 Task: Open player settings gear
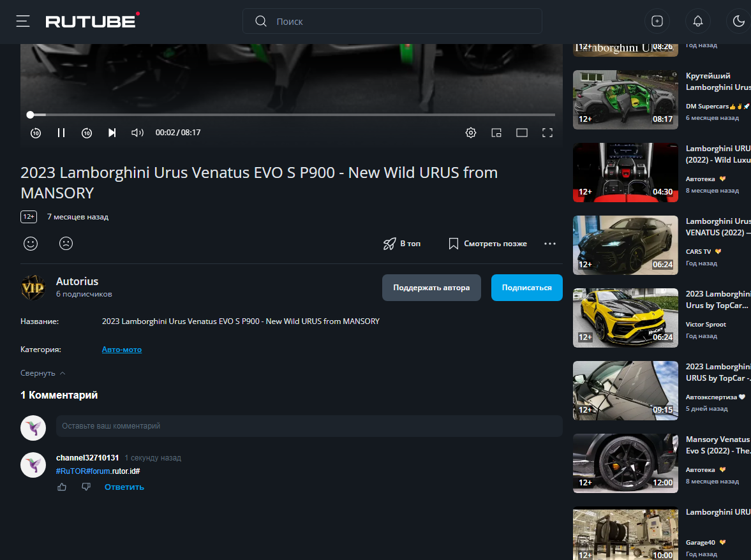pos(471,133)
